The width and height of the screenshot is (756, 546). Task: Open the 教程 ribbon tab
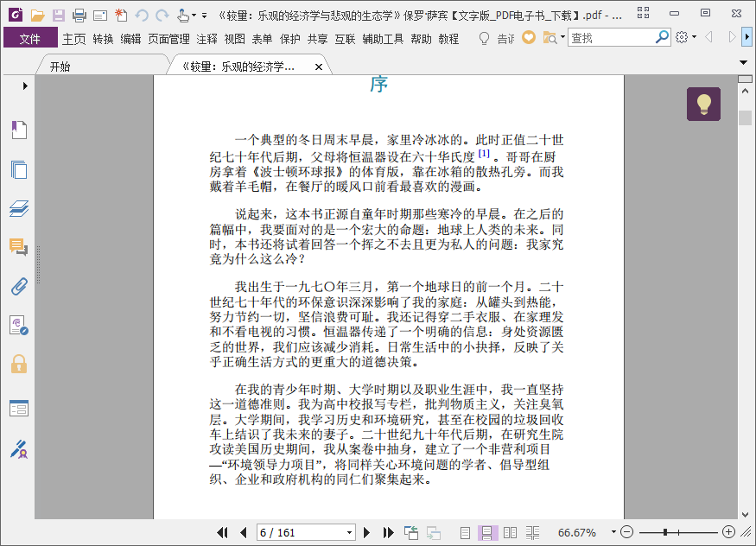448,39
